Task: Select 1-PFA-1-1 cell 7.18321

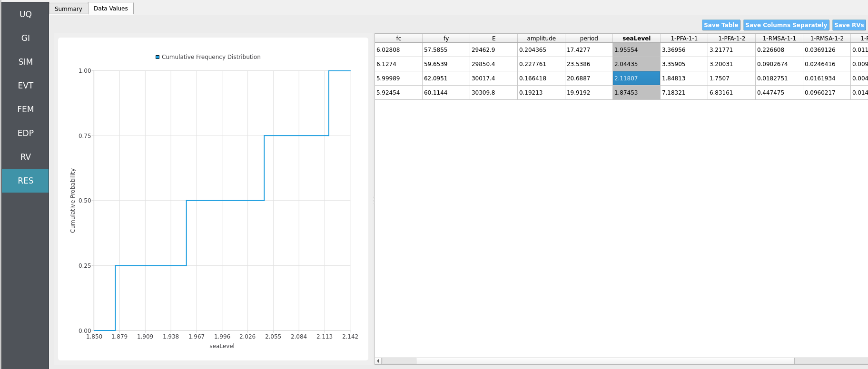Action: [684, 93]
